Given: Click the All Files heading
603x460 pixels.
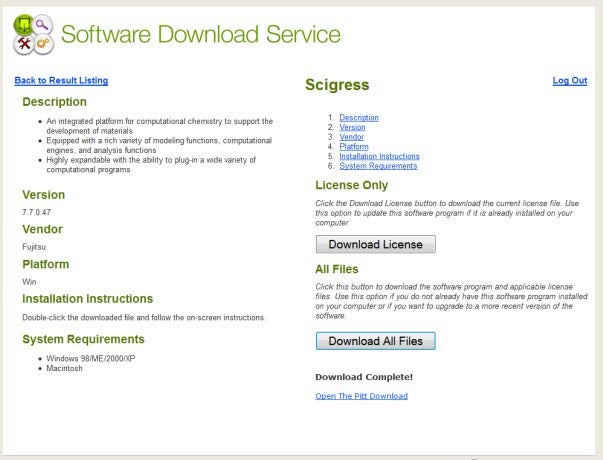Looking at the screenshot, I should [337, 269].
